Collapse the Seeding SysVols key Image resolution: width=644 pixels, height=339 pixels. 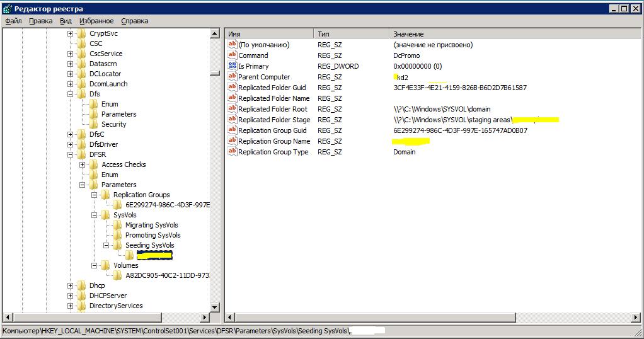click(x=106, y=245)
